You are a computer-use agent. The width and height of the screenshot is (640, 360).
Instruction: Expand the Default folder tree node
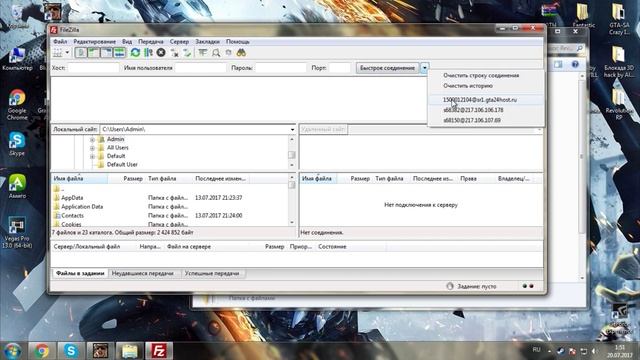click(x=92, y=156)
